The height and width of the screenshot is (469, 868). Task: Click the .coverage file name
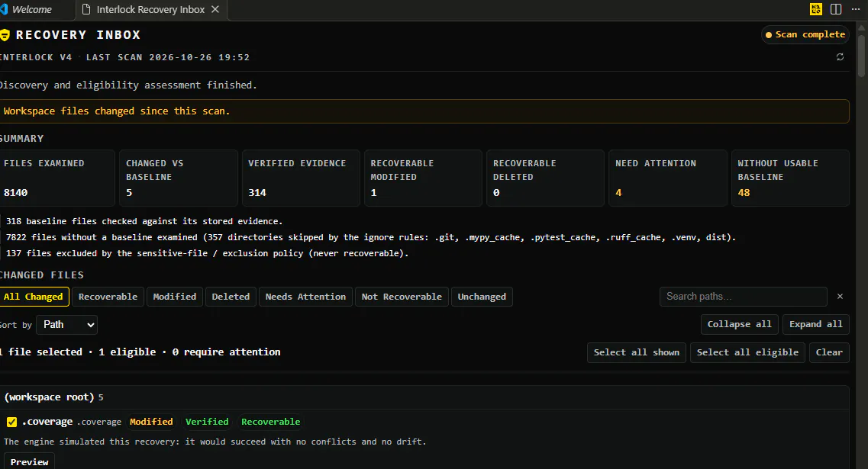point(47,422)
